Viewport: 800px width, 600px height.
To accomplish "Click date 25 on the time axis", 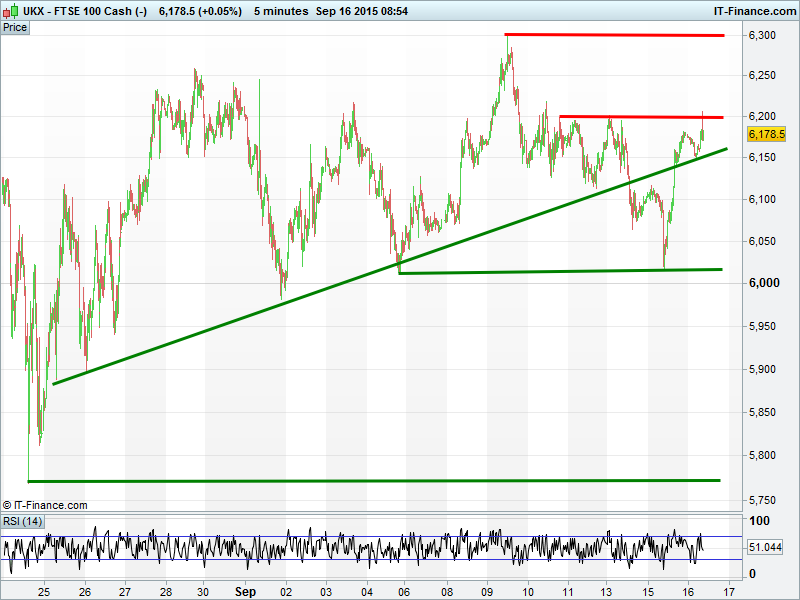I will [44, 592].
